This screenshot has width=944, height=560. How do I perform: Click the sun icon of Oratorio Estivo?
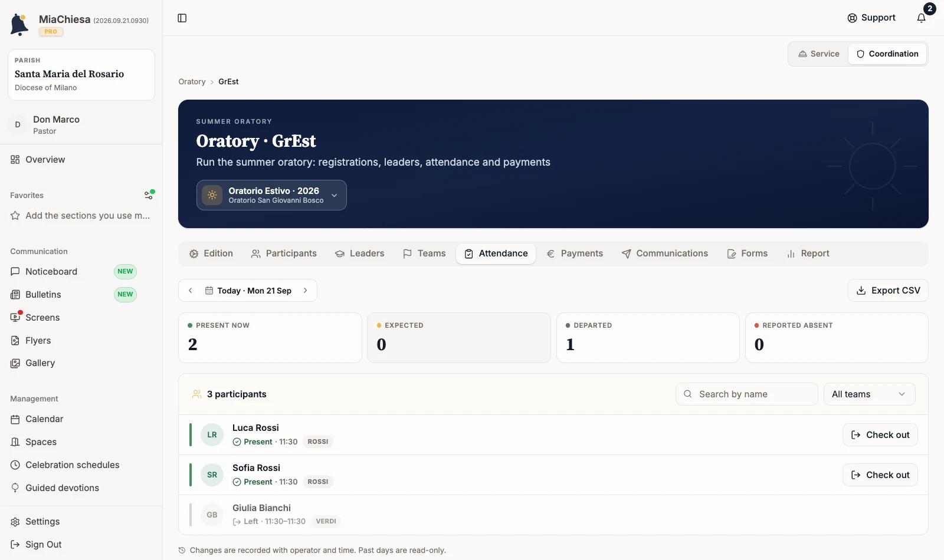212,195
